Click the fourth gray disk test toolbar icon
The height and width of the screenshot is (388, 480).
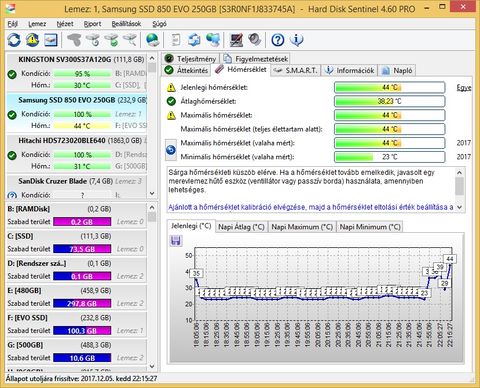pos(130,40)
